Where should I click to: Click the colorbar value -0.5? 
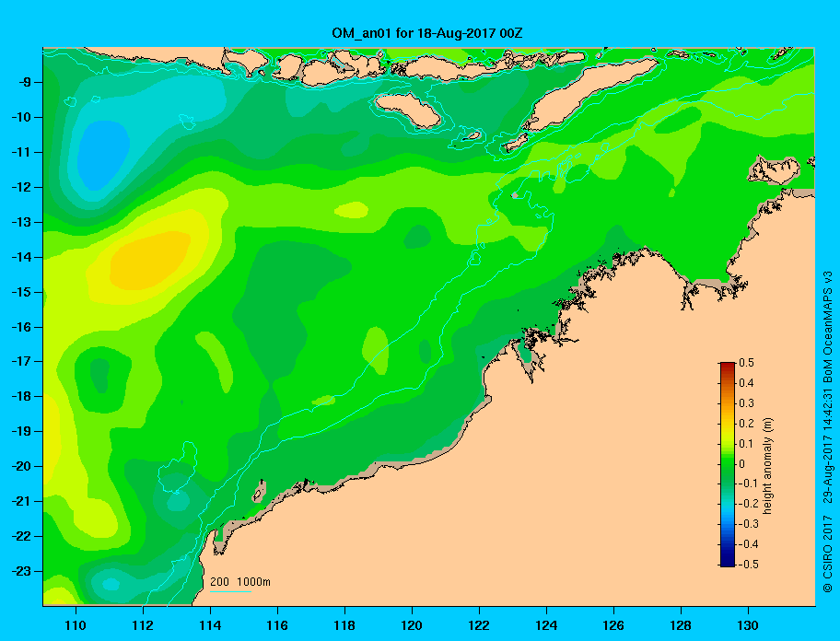pyautogui.click(x=749, y=565)
